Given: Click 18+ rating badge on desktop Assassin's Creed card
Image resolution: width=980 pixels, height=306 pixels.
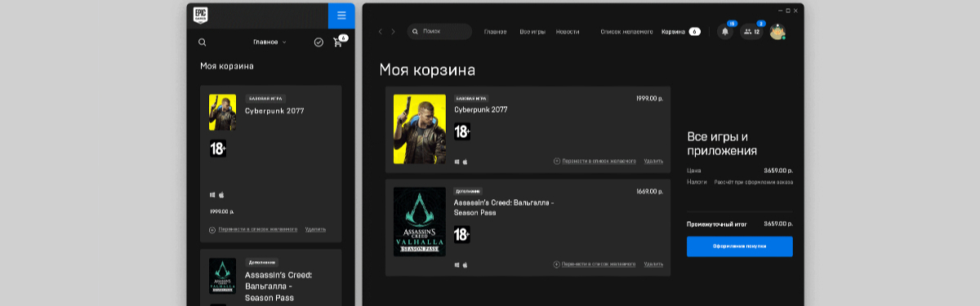Looking at the screenshot, I should (462, 235).
